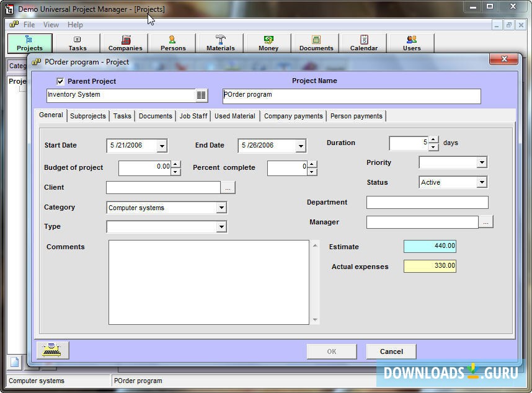Open the Persons toolbar icon
The width and height of the screenshot is (532, 393).
[x=173, y=43]
